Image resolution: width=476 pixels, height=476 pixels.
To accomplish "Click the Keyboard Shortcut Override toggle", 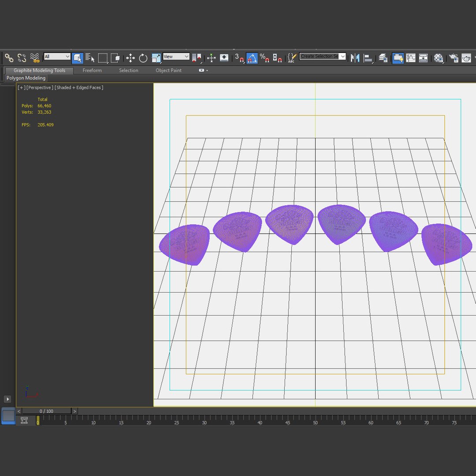I will (224, 58).
